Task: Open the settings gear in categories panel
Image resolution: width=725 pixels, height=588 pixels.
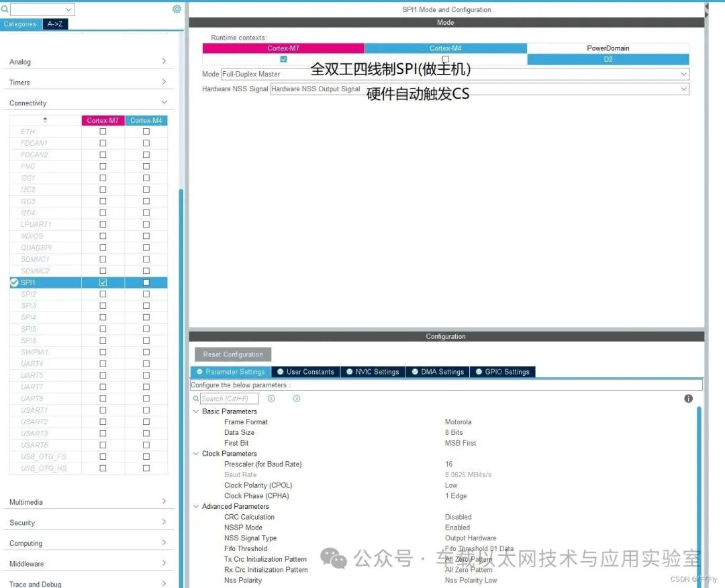Action: click(177, 9)
